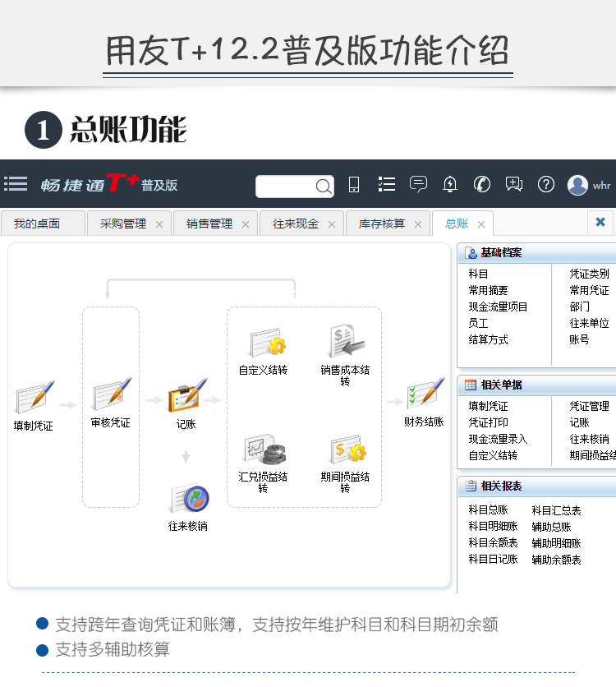This screenshot has height=687, width=616.
Task: Open 销售成本结转 workflow icon
Action: pyautogui.click(x=347, y=341)
